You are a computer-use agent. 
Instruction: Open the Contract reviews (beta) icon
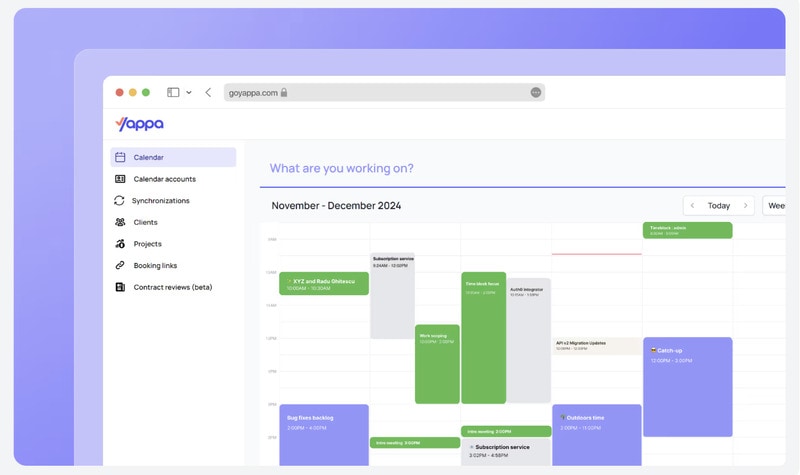click(x=120, y=287)
